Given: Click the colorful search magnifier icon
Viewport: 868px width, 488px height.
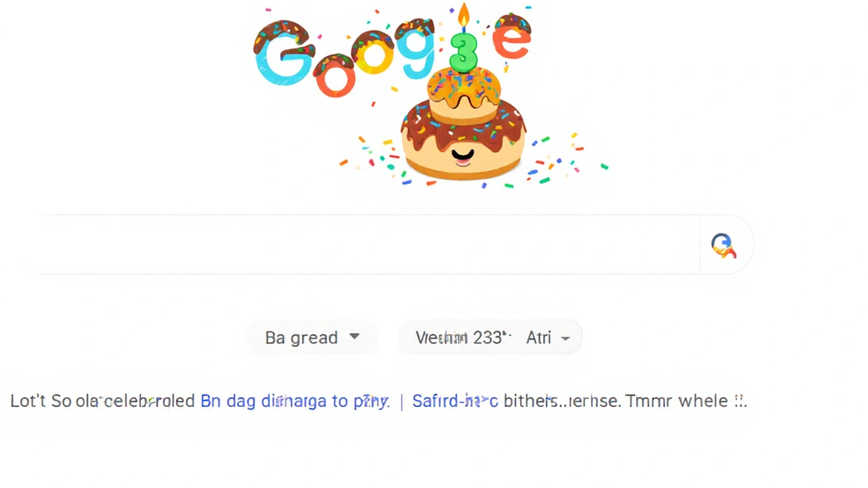Looking at the screenshot, I should click(724, 245).
